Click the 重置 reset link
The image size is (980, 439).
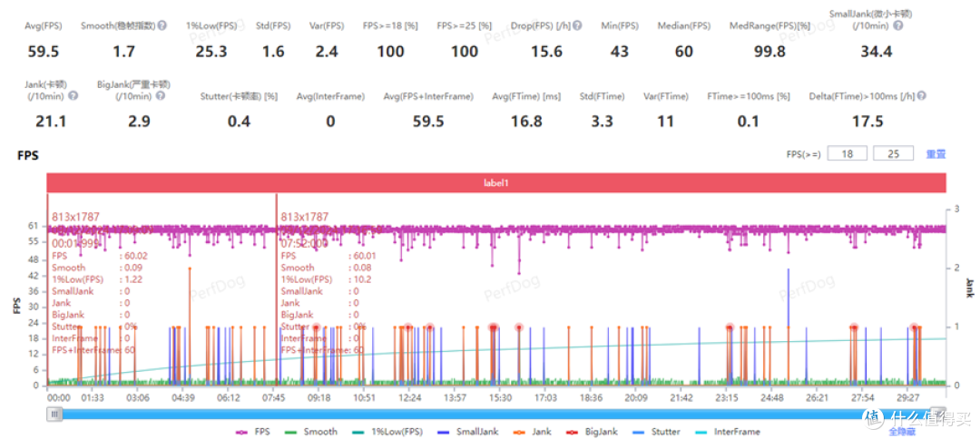935,154
